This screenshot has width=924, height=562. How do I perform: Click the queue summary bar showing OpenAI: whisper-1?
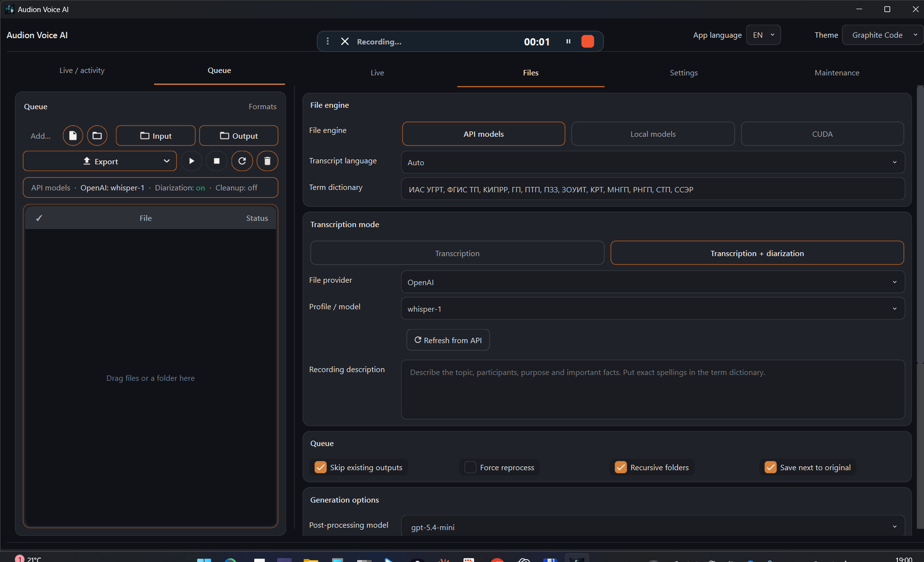click(x=150, y=188)
